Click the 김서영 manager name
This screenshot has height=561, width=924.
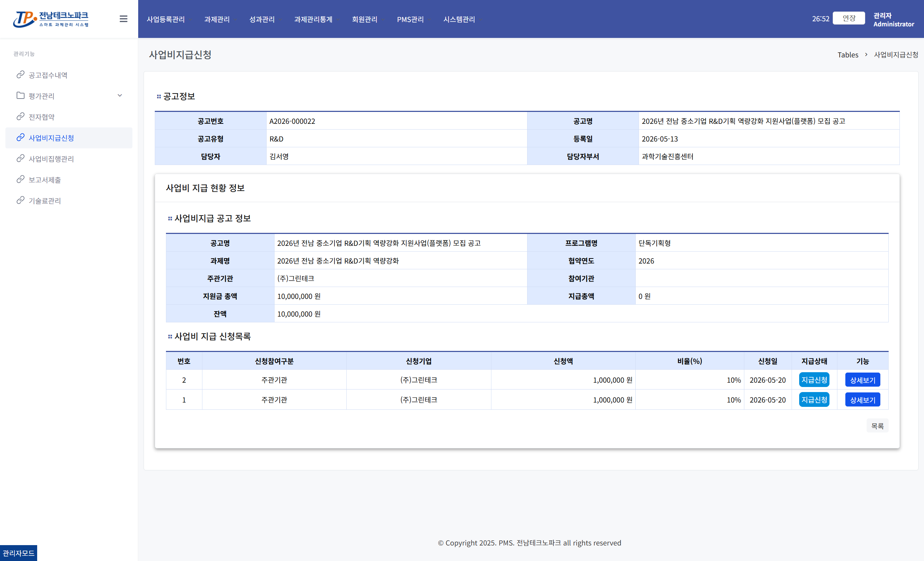click(279, 156)
